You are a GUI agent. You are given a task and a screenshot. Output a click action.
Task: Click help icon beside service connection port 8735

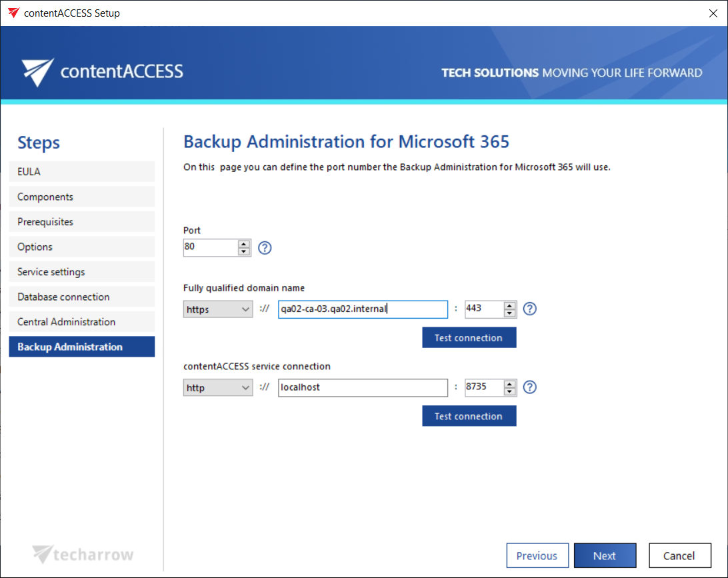tap(530, 387)
